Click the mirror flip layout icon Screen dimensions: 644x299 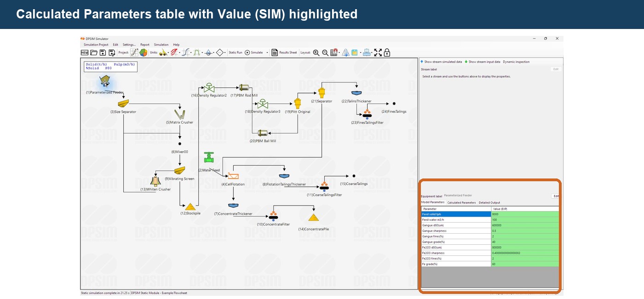pyautogui.click(x=345, y=52)
